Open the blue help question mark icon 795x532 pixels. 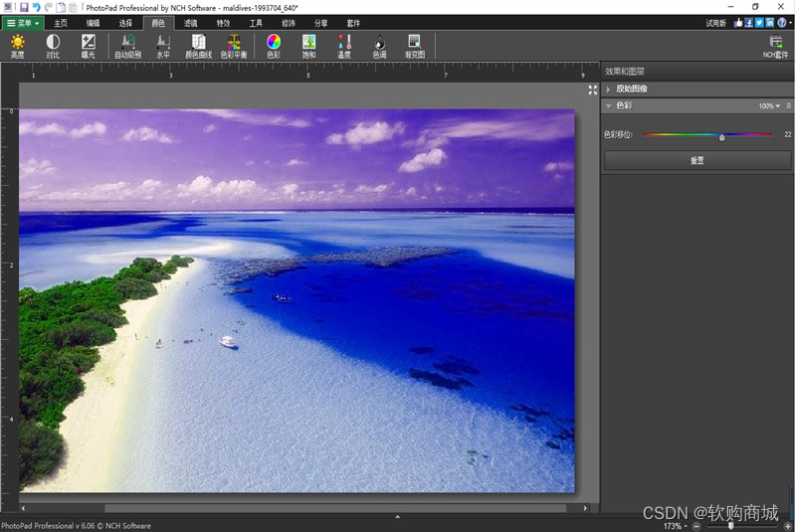[782, 22]
